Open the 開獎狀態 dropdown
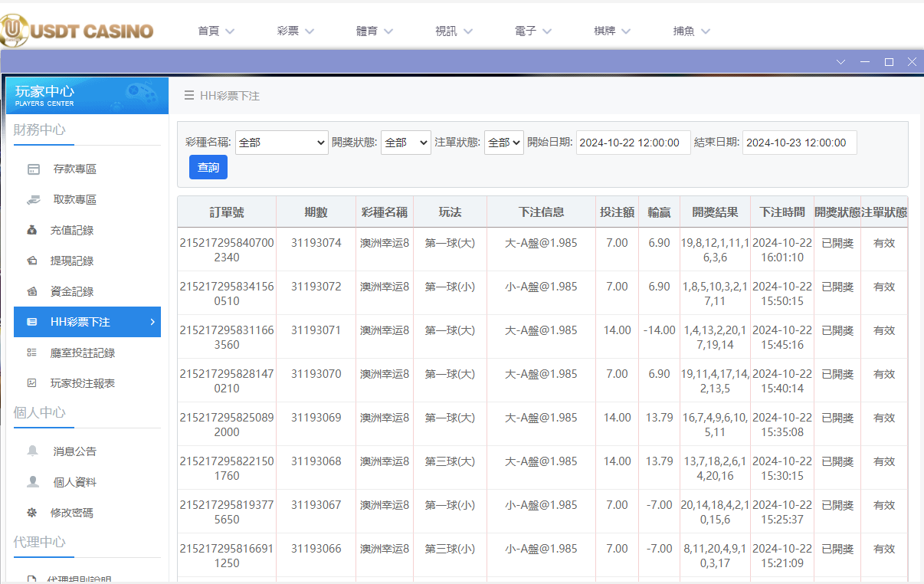The height and width of the screenshot is (584, 924). click(x=405, y=143)
